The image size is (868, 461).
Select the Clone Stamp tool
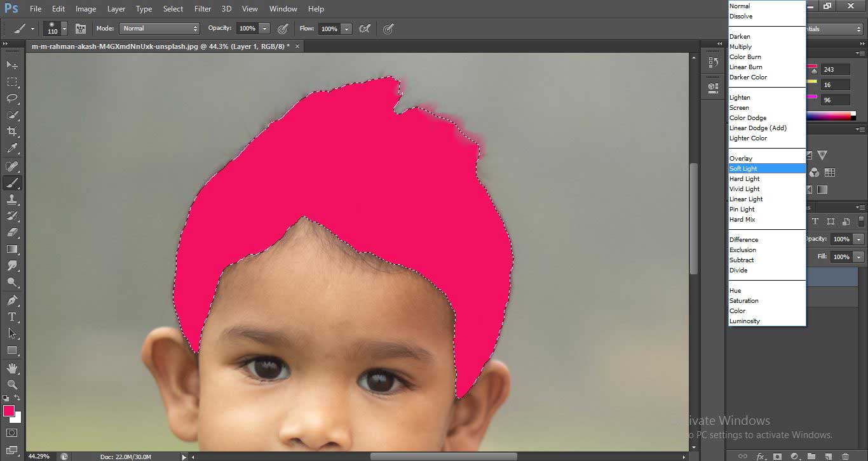click(x=13, y=199)
